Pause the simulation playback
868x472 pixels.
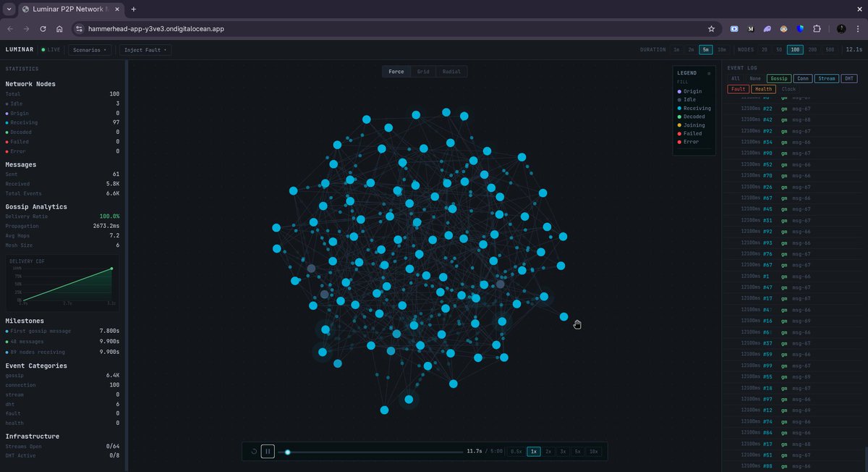[268, 451]
